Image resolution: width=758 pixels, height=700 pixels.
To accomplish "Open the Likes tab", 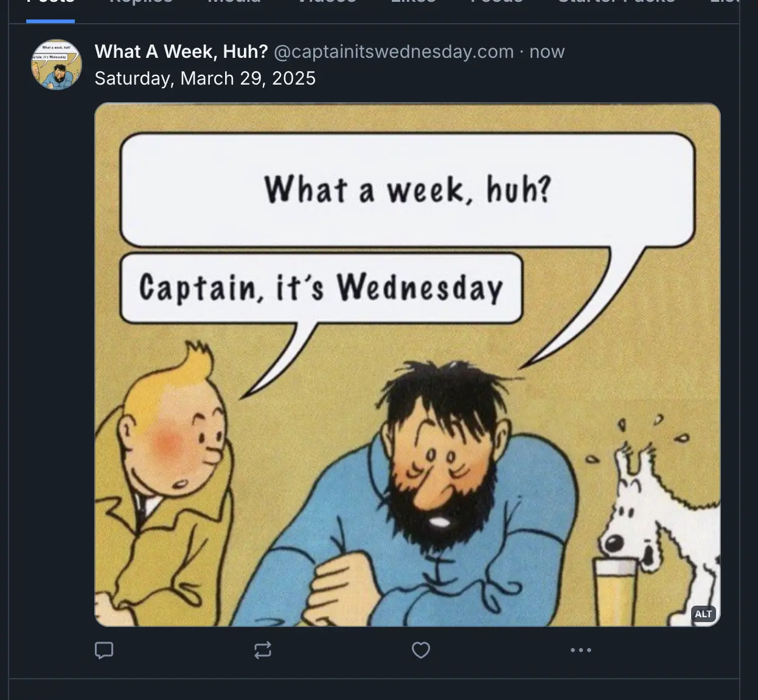I will click(413, 3).
